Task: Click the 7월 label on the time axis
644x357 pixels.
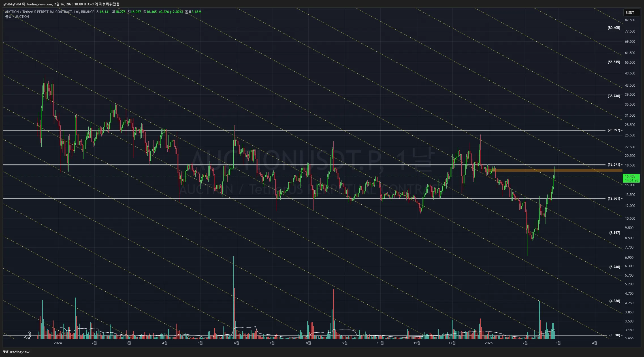Action: point(272,343)
